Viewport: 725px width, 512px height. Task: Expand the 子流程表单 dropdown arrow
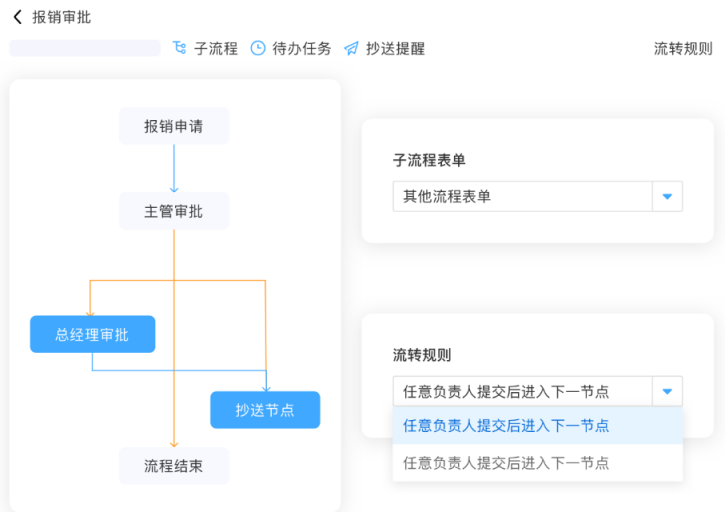coord(667,197)
